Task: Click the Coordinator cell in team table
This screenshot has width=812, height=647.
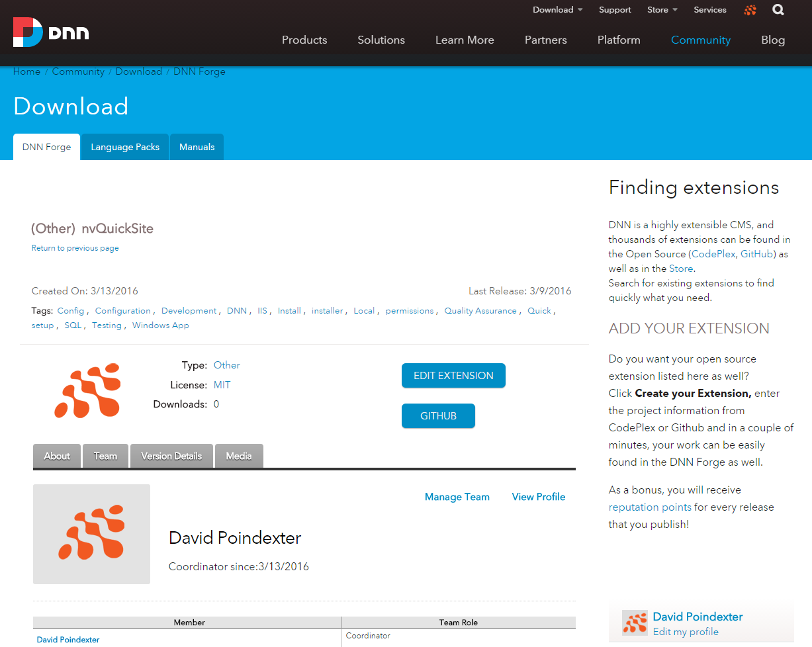Action: (x=368, y=636)
